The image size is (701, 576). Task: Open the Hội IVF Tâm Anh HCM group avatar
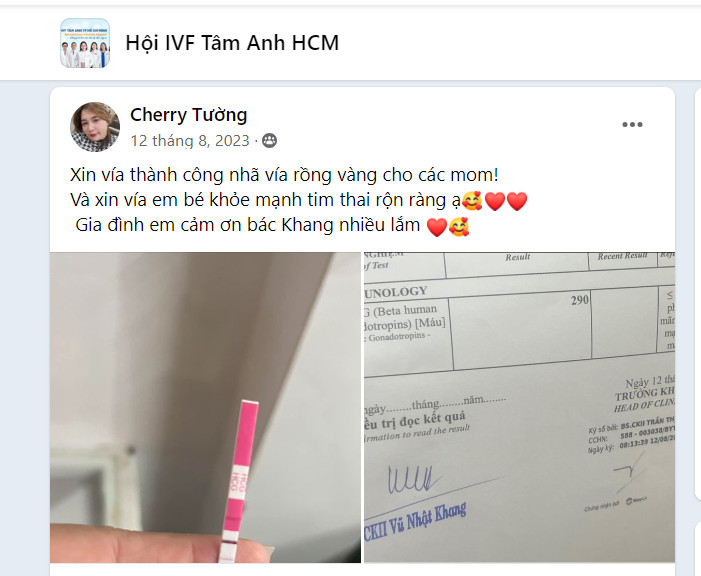(85, 43)
